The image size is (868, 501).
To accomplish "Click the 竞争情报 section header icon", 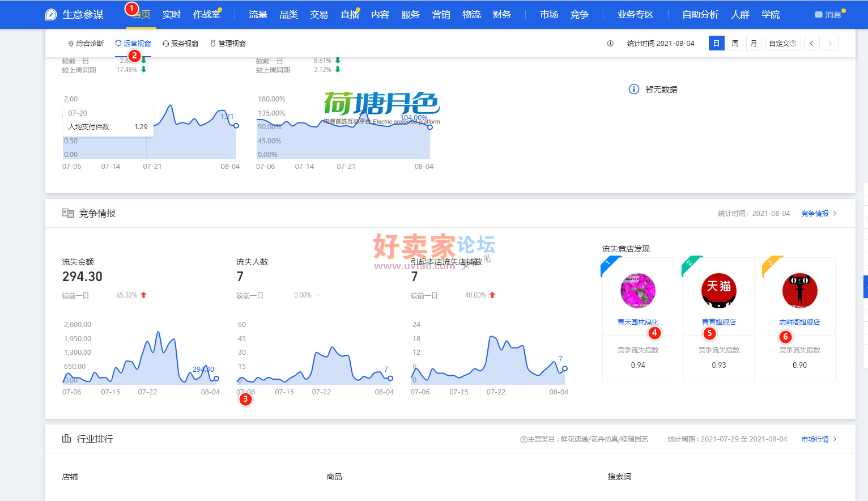I will click(68, 214).
